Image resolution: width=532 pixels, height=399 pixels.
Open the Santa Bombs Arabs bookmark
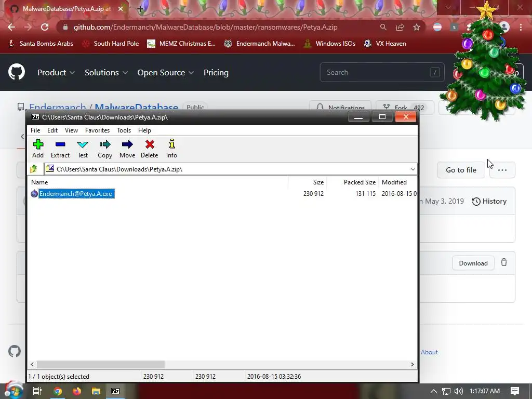pyautogui.click(x=41, y=44)
